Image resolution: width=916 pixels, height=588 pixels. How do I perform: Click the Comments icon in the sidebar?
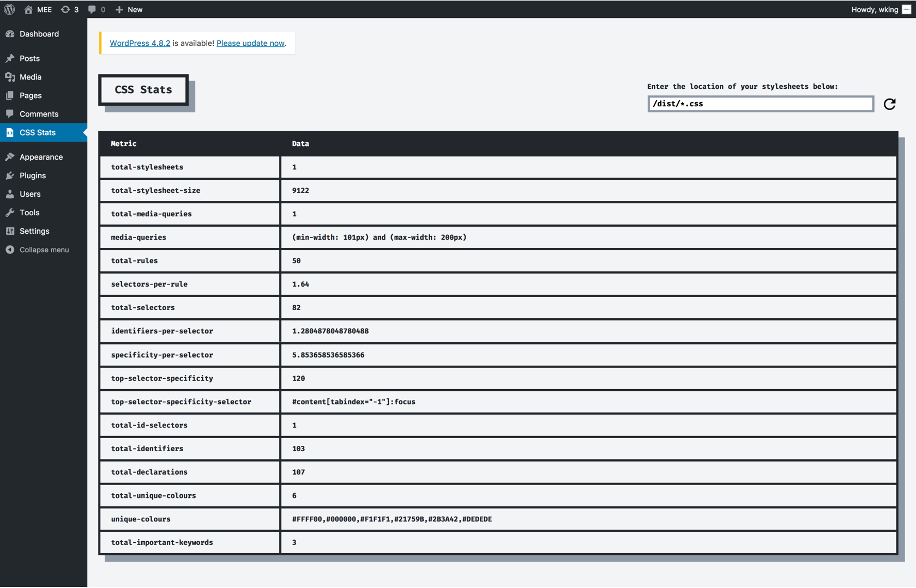tap(10, 114)
